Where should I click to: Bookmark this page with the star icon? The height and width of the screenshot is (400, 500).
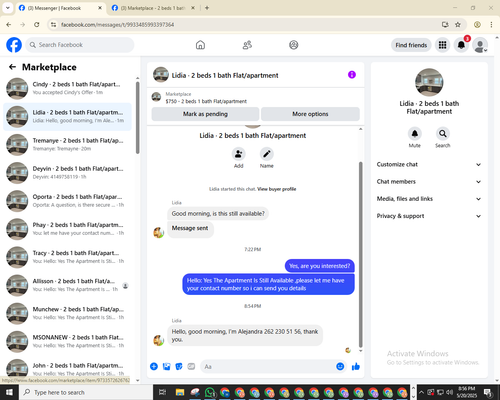[x=458, y=25]
